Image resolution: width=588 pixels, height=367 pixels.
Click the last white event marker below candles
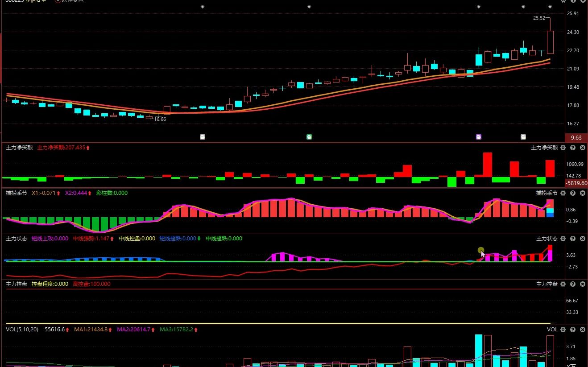click(x=523, y=137)
